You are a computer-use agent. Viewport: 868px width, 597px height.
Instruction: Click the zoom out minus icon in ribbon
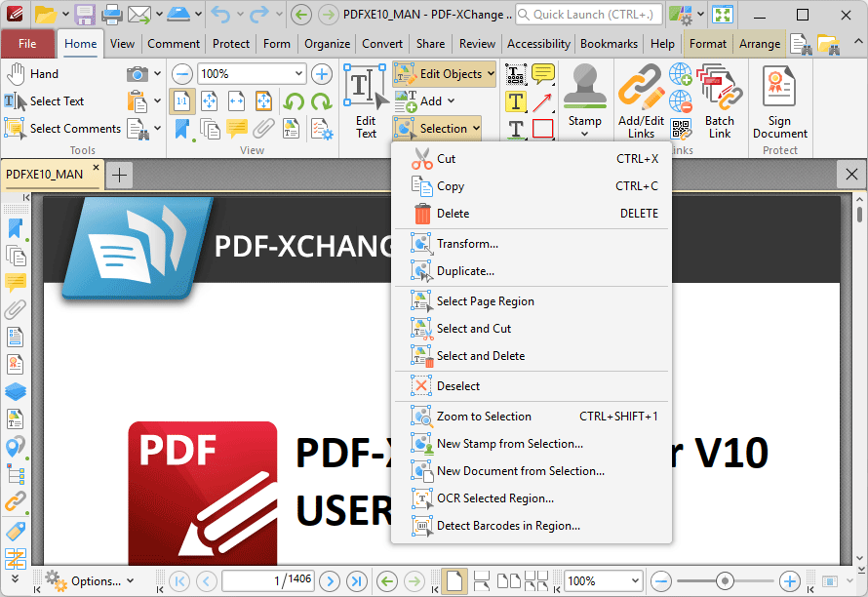pyautogui.click(x=181, y=74)
